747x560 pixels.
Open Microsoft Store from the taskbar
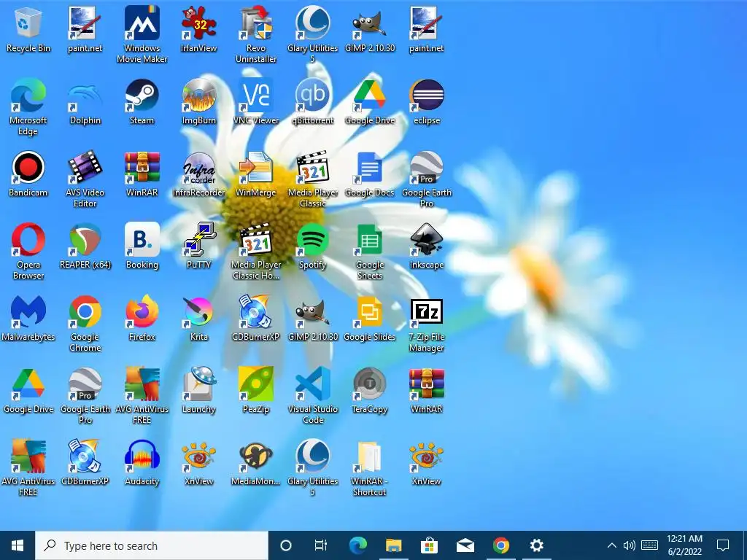click(x=429, y=545)
